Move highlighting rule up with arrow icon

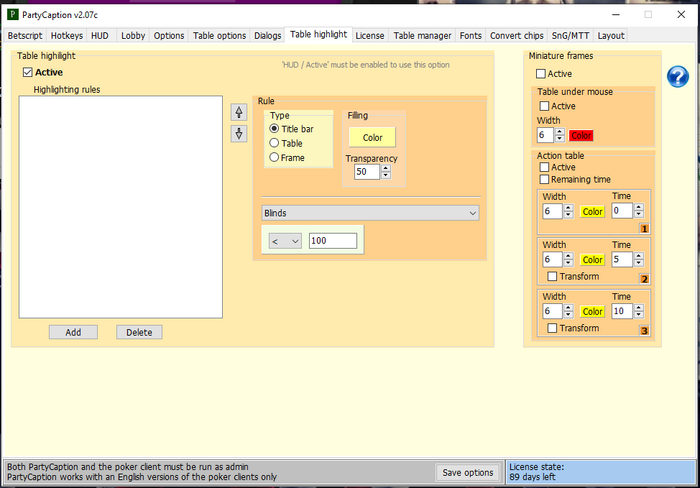pos(239,112)
